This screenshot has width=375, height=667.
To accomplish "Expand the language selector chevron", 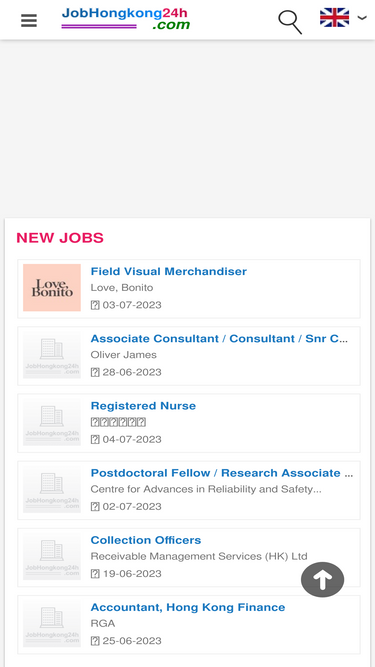I will click(x=362, y=17).
